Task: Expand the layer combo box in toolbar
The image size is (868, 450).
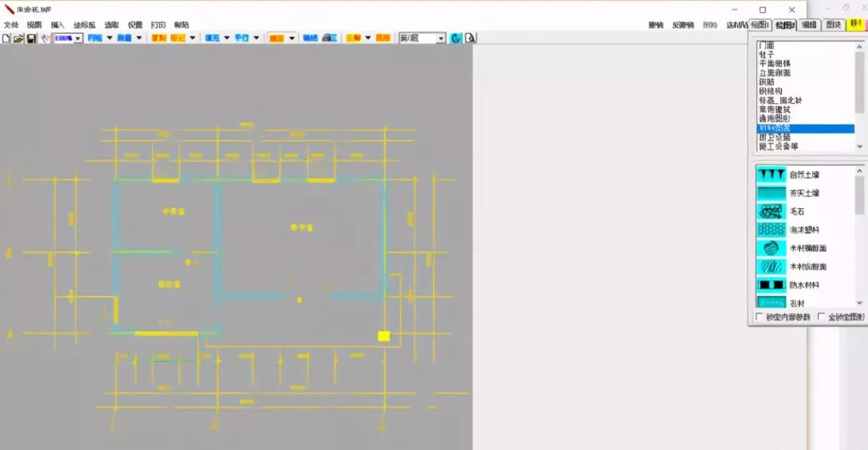Action: coord(440,38)
